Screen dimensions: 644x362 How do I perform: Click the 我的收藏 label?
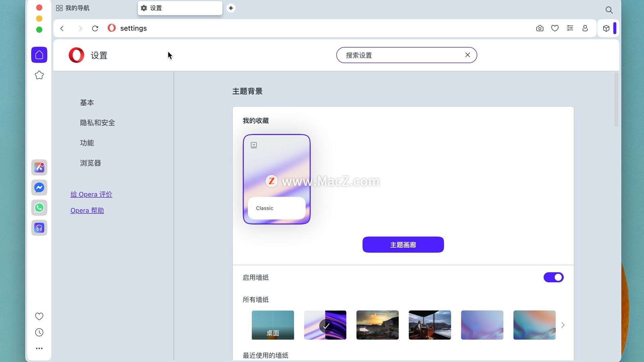(x=256, y=121)
